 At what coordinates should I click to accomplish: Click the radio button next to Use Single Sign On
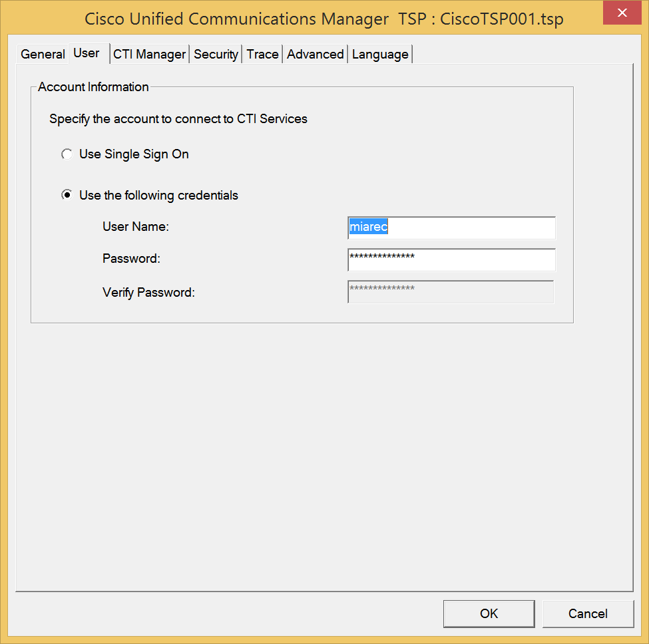pos(67,154)
